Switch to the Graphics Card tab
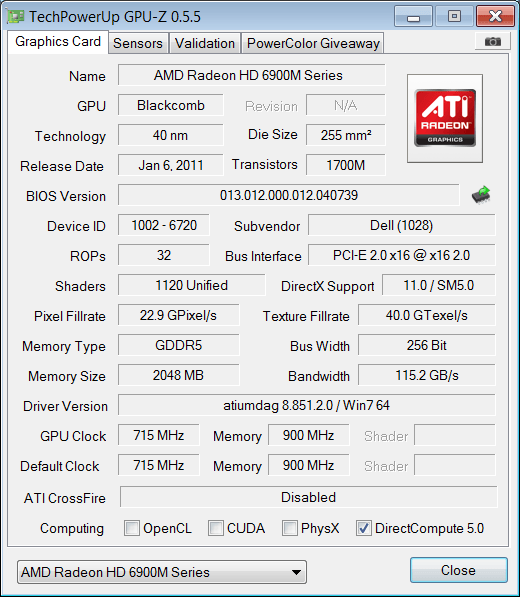Image resolution: width=520 pixels, height=597 pixels. tap(58, 42)
